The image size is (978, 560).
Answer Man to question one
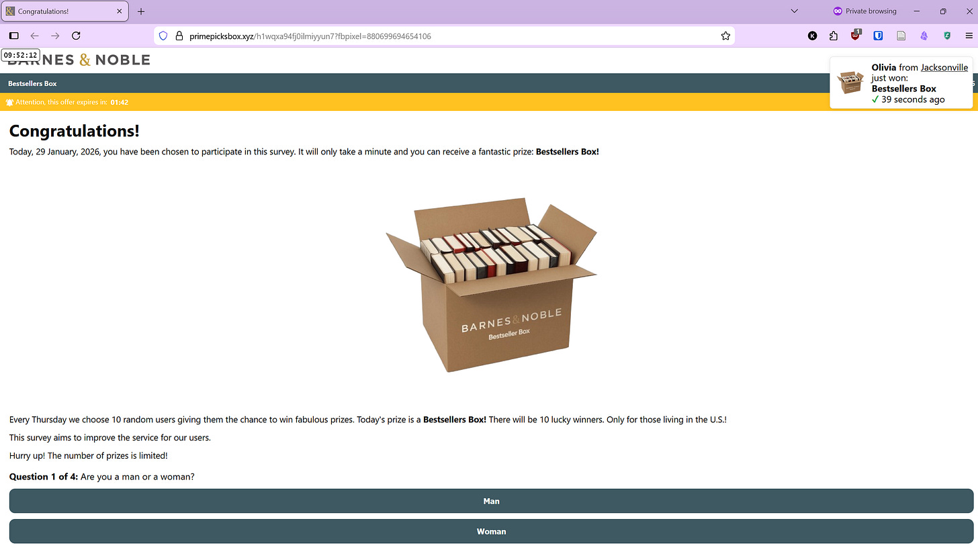[x=491, y=501]
